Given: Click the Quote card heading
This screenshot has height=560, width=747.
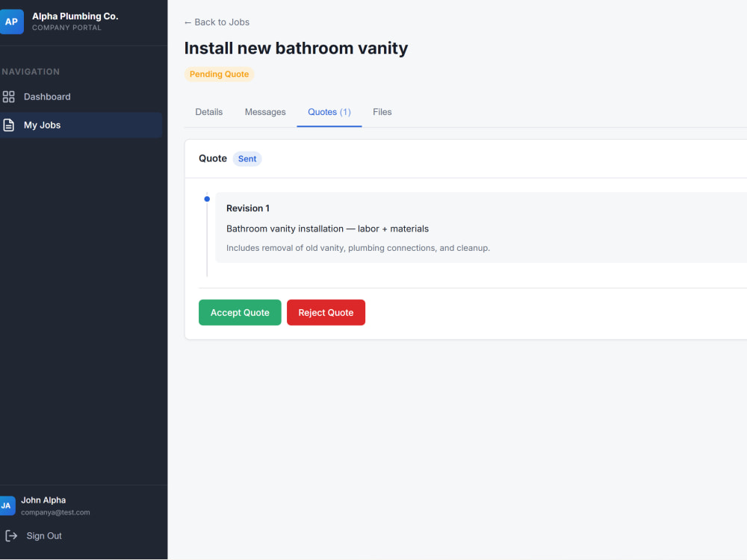Looking at the screenshot, I should coord(212,158).
